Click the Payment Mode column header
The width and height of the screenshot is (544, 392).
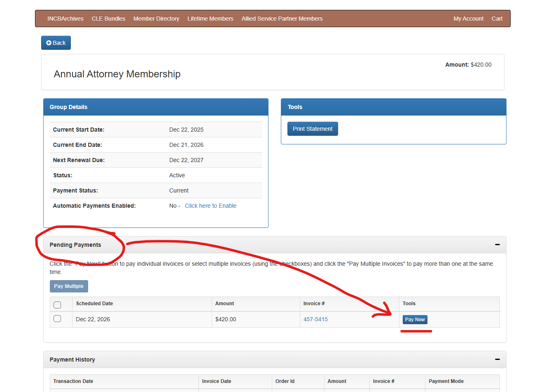click(x=446, y=381)
